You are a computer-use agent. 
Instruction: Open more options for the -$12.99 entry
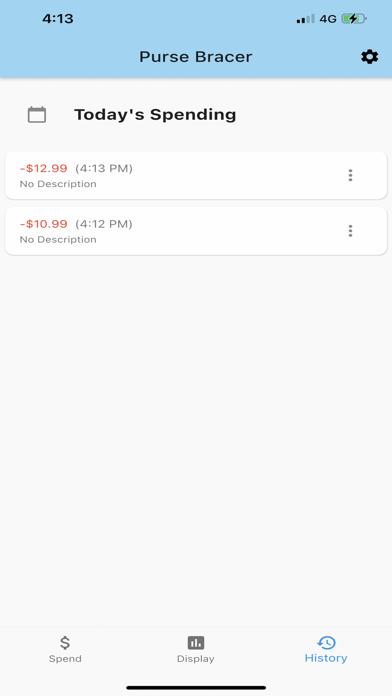350,175
